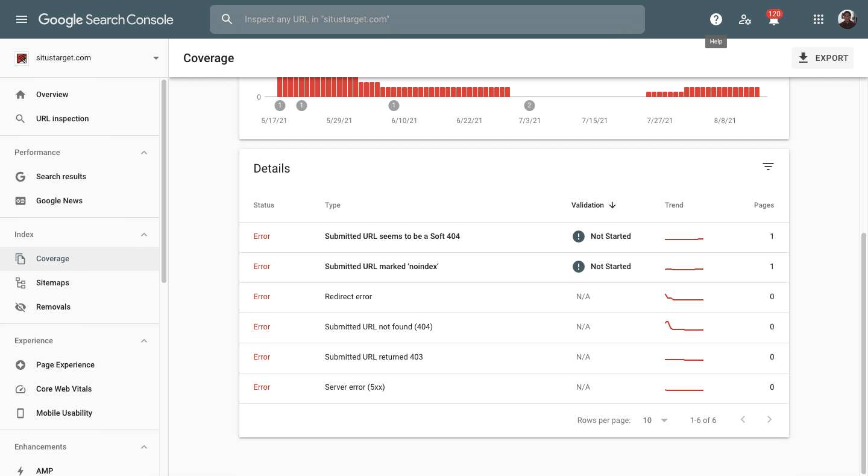The height and width of the screenshot is (476, 868).
Task: Collapse the Enhancements section
Action: [x=144, y=447]
